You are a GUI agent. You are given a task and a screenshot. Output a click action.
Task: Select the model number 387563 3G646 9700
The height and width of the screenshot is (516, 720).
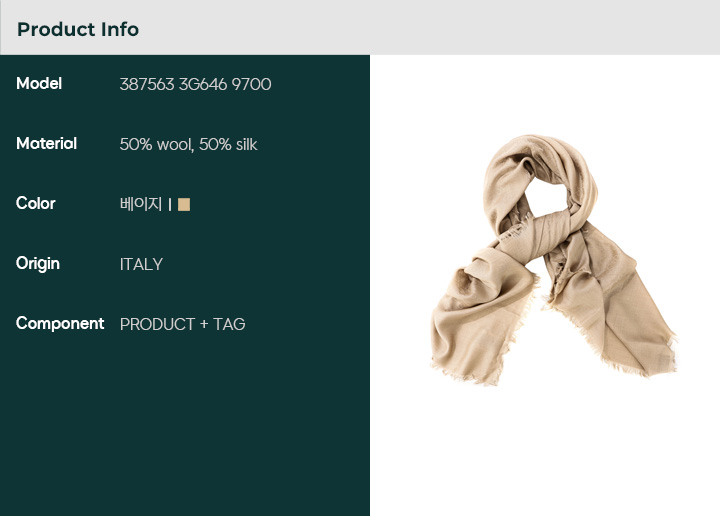point(195,84)
